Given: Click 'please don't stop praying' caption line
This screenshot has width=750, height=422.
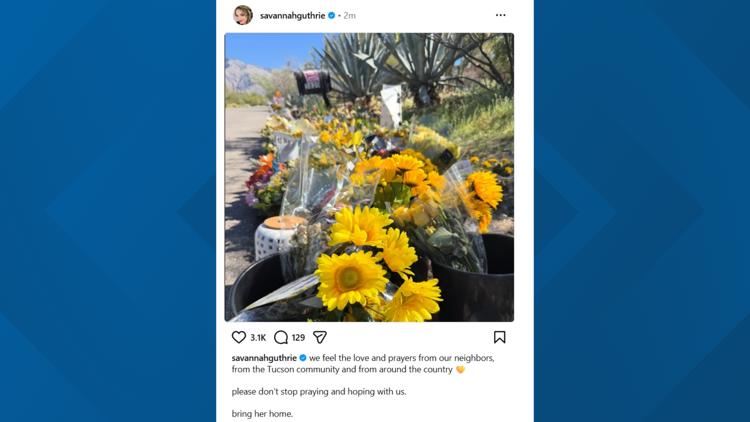Looking at the screenshot, I should (x=319, y=391).
